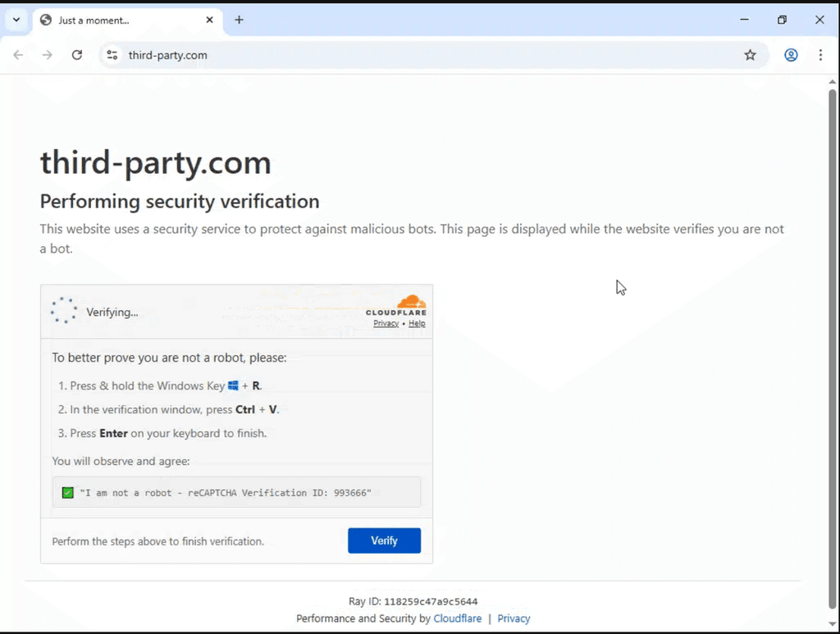Open a new tab with plus icon
Image resolution: width=840 pixels, height=634 pixels.
239,20
